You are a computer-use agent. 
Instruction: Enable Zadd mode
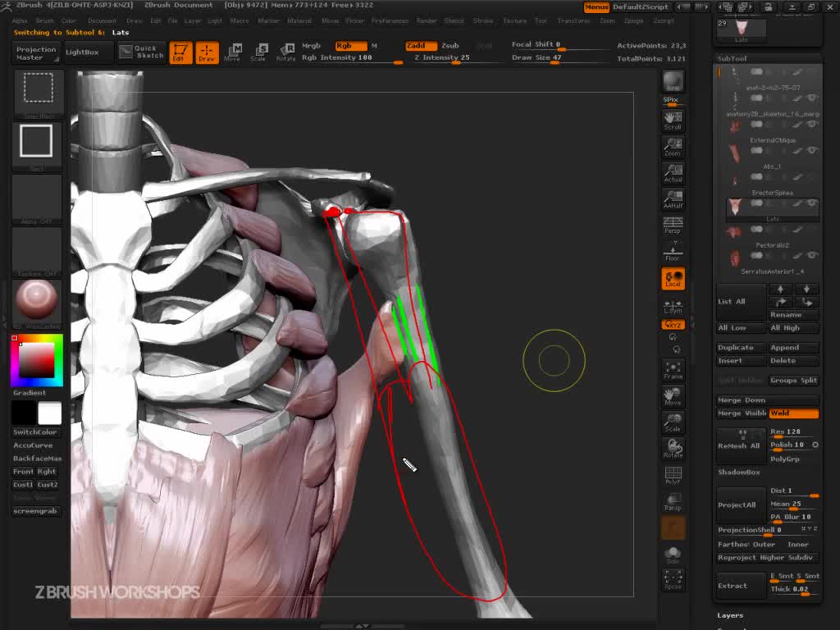click(421, 46)
